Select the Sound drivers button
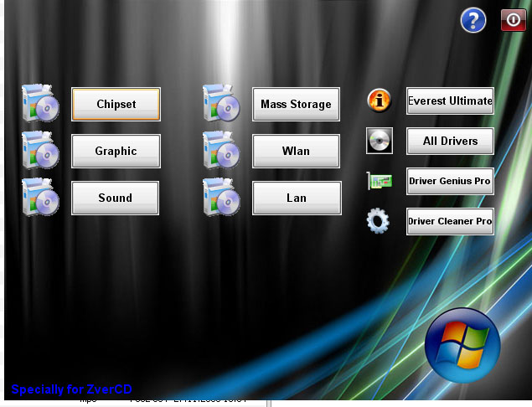This screenshot has height=407, width=532. click(x=116, y=198)
